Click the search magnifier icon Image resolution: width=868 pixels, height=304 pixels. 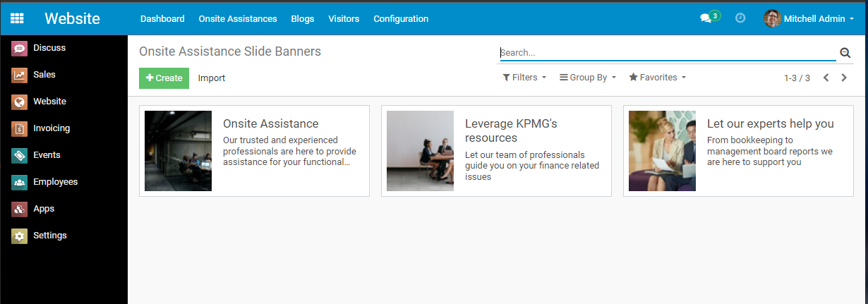pyautogui.click(x=845, y=53)
